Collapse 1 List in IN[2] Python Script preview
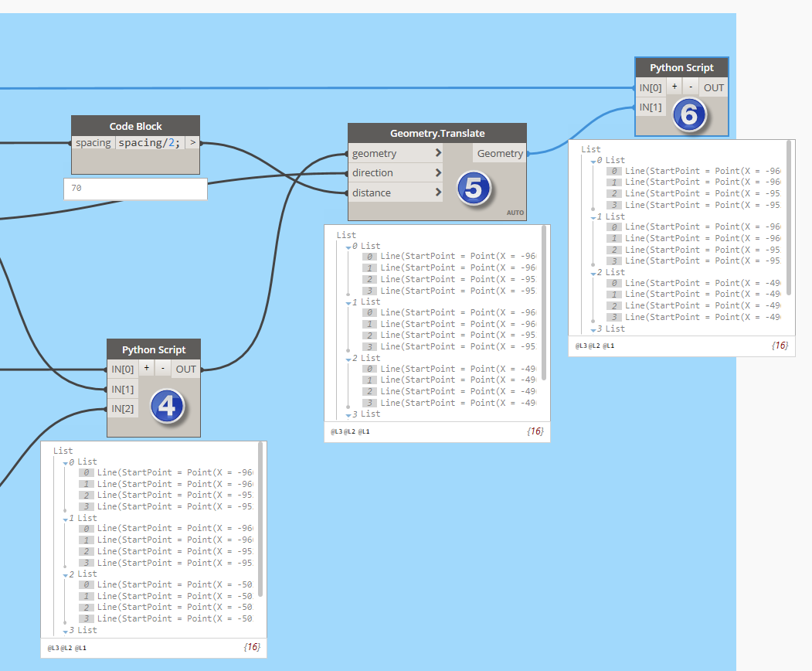 click(x=65, y=519)
